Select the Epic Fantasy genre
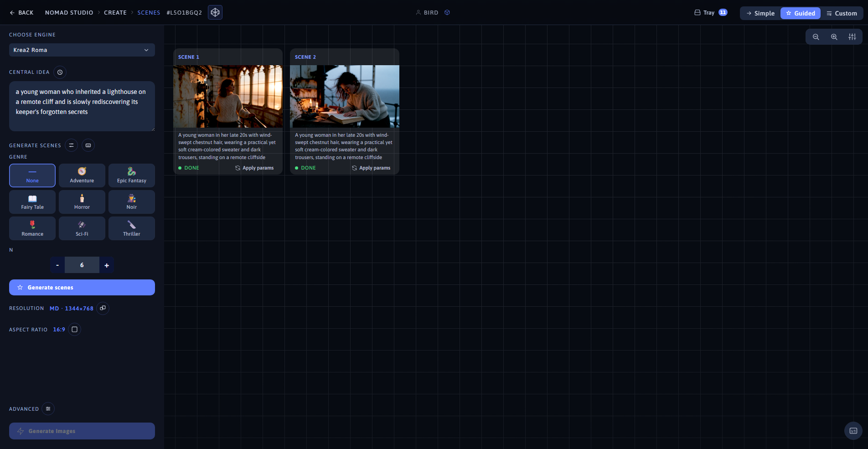The image size is (868, 449). click(132, 175)
